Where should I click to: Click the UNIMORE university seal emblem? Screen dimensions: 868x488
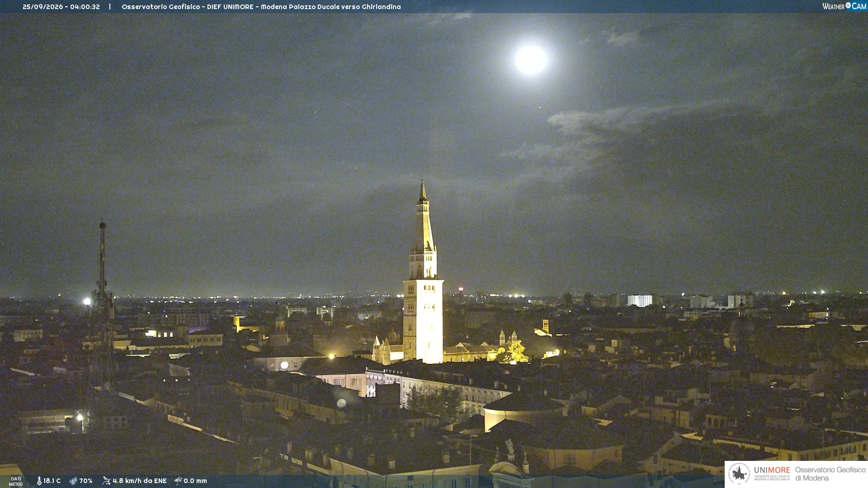[739, 474]
